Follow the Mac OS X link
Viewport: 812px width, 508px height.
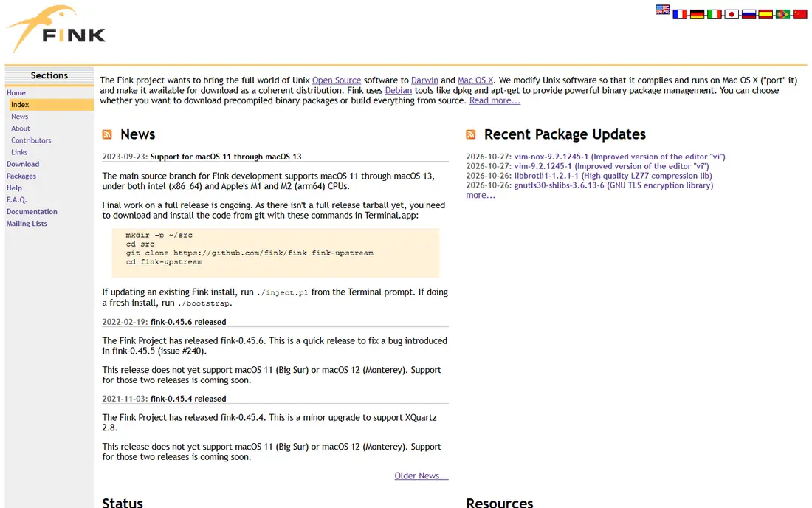click(475, 80)
